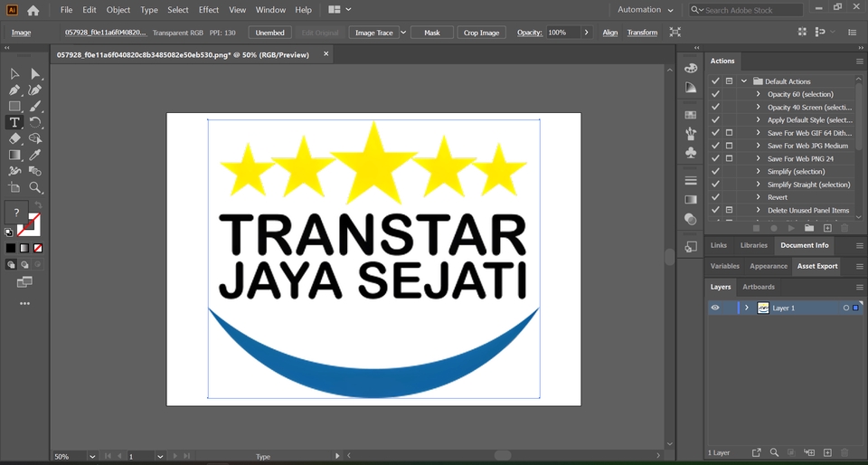Create new sublayer in Layers panel
The height and width of the screenshot is (465, 868).
[808, 453]
